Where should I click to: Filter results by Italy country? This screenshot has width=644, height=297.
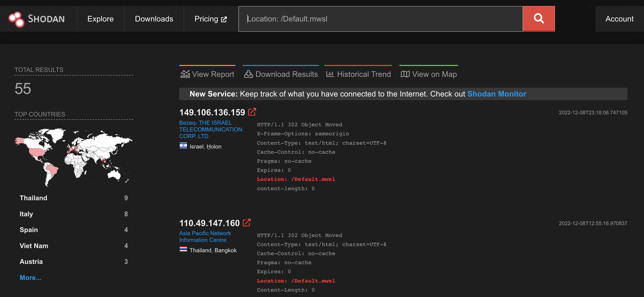coord(26,214)
